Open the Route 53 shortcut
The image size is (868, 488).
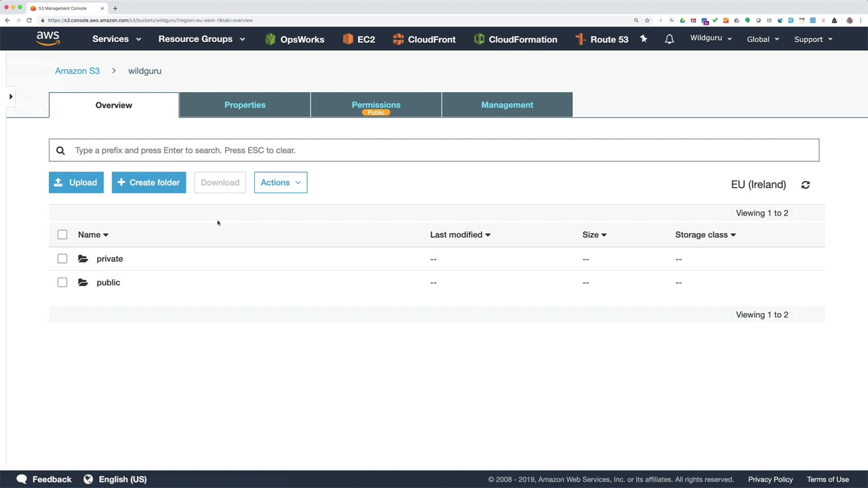point(601,39)
